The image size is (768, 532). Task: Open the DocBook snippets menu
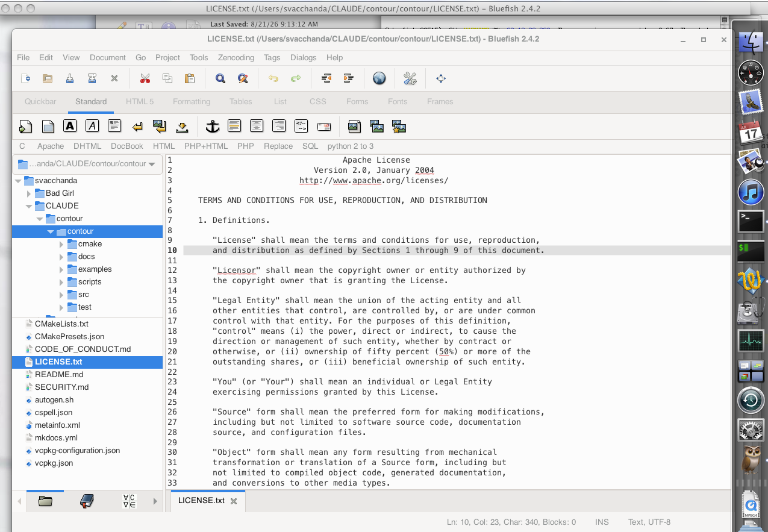[127, 146]
